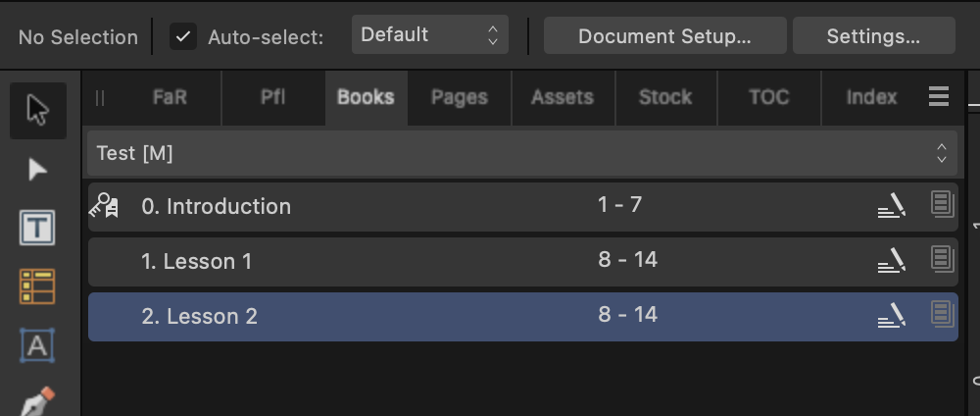The image size is (980, 416).
Task: Uncheck the Auto-select checkbox
Action: (183, 37)
